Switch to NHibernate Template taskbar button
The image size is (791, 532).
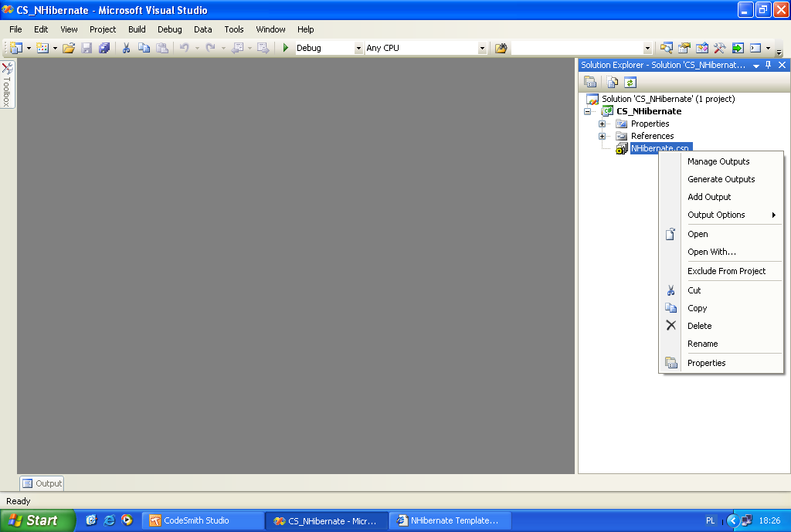click(450, 520)
